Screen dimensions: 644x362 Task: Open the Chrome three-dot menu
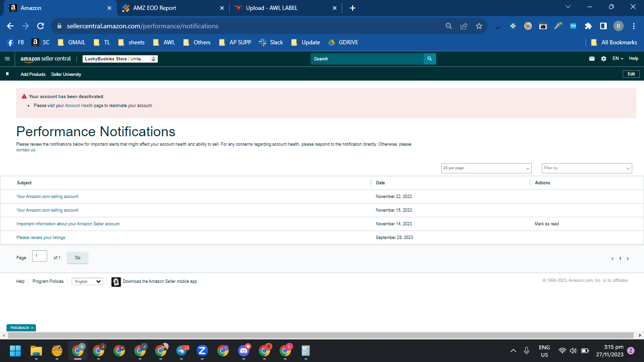[634, 26]
